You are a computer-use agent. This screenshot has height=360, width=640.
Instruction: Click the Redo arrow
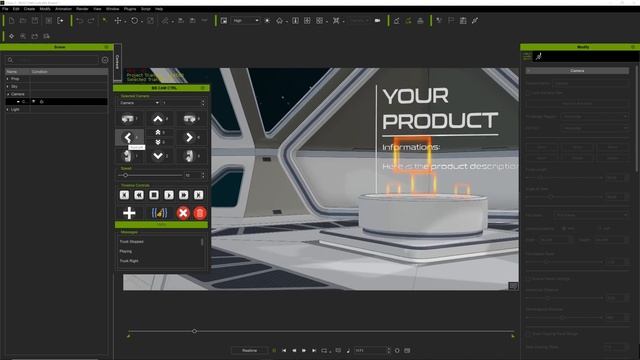pyautogui.click(x=91, y=20)
